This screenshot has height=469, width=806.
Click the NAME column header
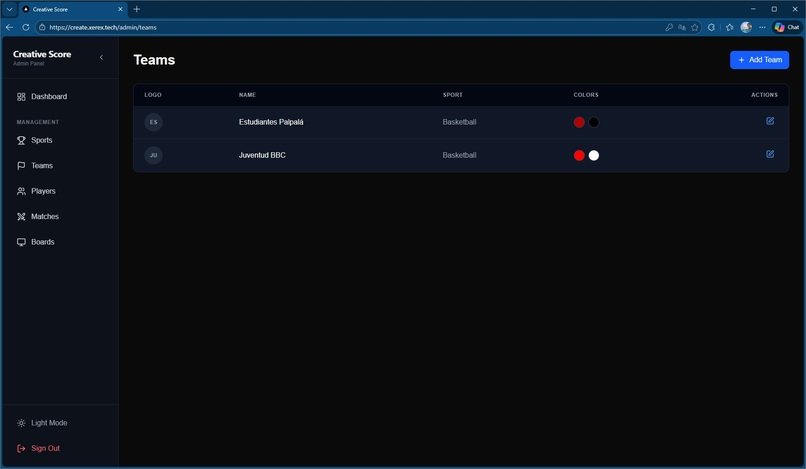pos(247,95)
